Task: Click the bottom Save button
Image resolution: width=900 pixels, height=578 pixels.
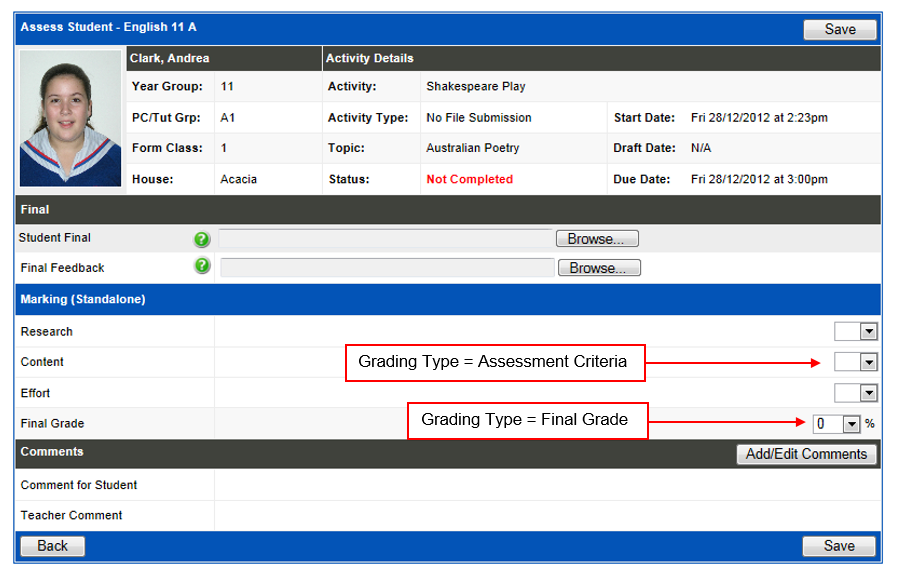Action: click(x=839, y=546)
